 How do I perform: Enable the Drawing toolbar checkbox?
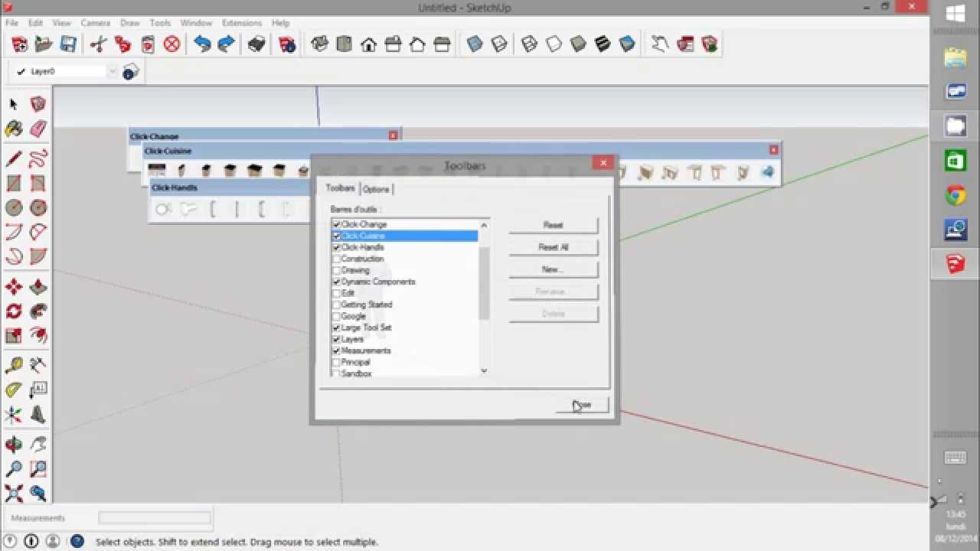[336, 270]
